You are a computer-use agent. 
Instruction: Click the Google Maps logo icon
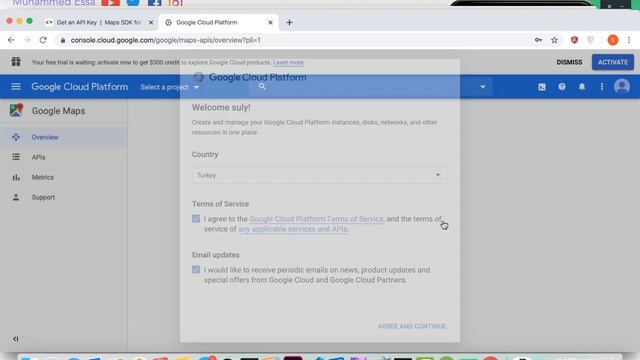click(x=16, y=110)
